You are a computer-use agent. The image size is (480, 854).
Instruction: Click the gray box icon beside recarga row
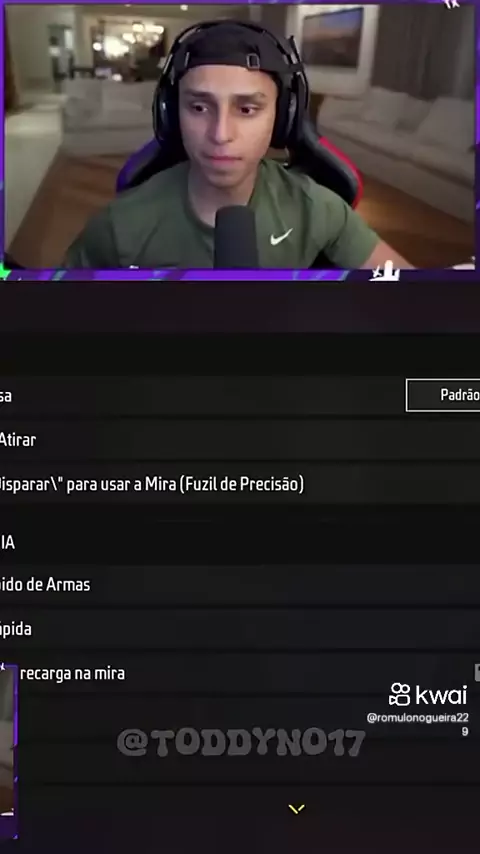point(477,673)
